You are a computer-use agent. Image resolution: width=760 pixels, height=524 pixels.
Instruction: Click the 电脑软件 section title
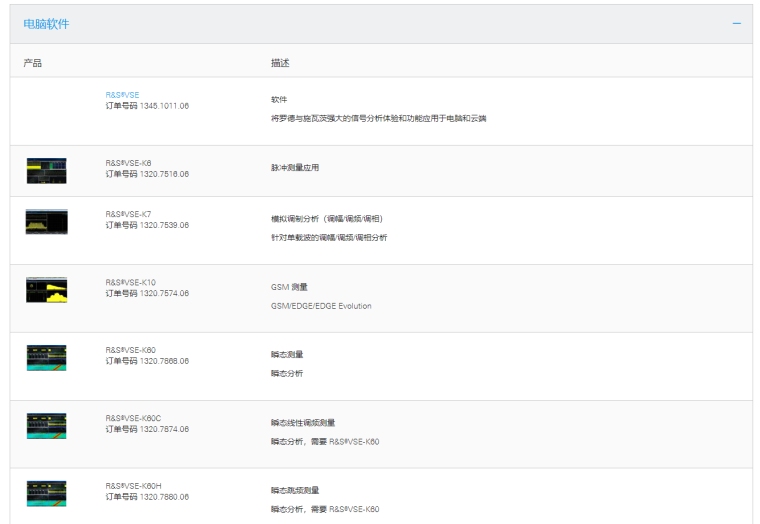tap(47, 24)
